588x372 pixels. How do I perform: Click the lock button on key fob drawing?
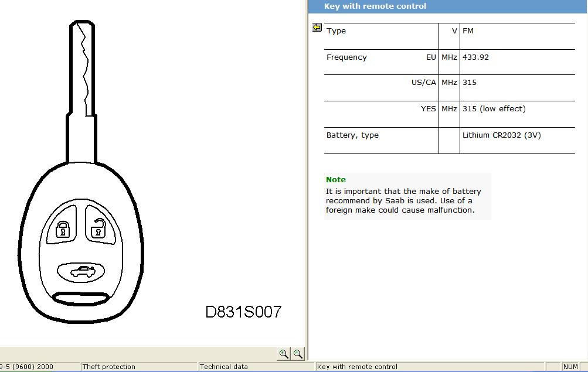[x=63, y=228]
